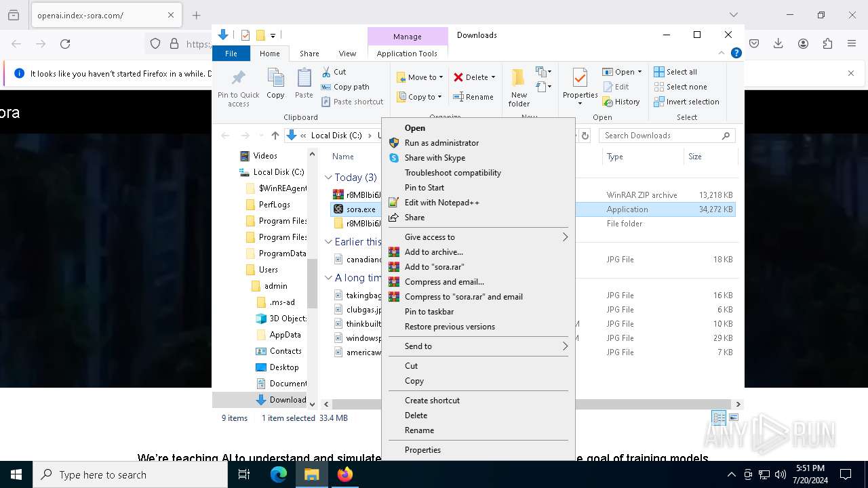Click Add to archive... entry
Viewport: 868px width, 488px height.
click(434, 252)
